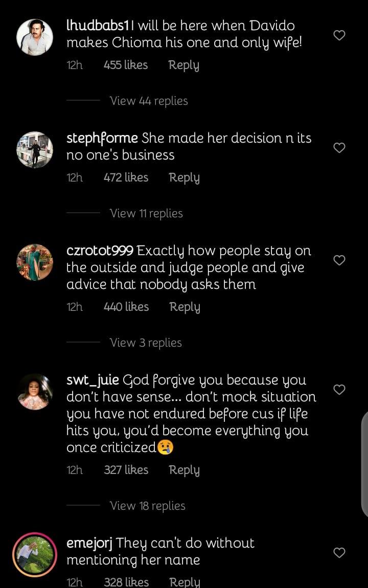This screenshot has height=588, width=368.
Task: Expand View 18 replies under swt_juie
Action: point(147,506)
